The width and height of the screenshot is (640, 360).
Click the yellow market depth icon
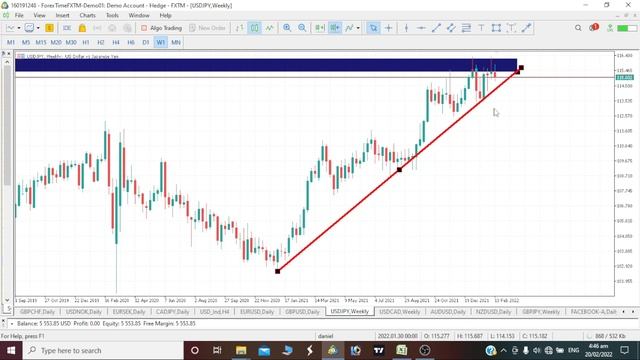[x=49, y=28]
